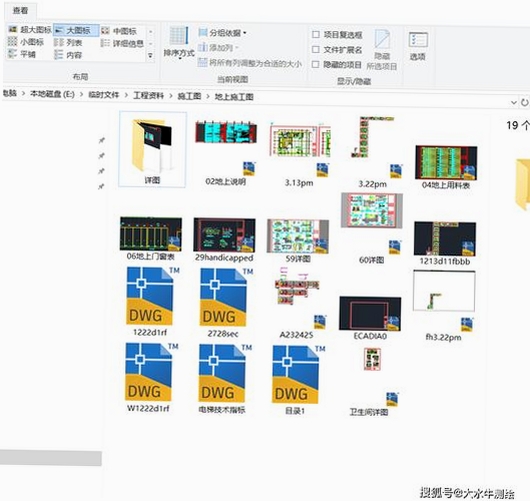Viewport: 530px width, 501px height.
Task: Select the 1222d1rf DWG file icon
Action: pos(150,296)
